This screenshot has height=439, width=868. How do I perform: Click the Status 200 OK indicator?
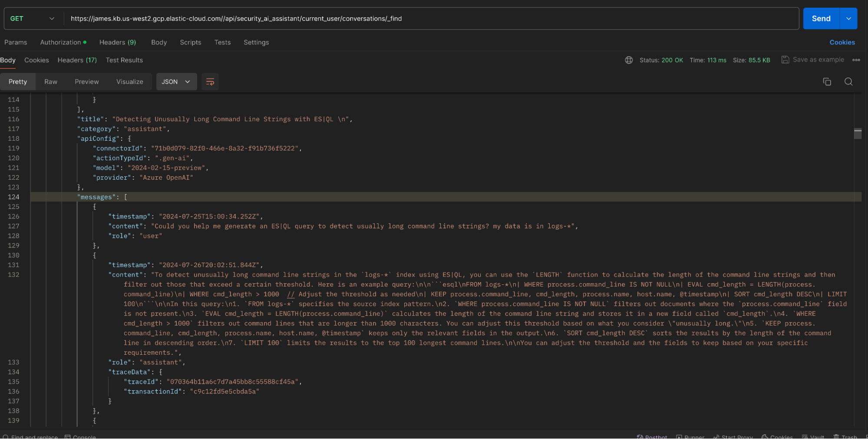click(x=661, y=60)
